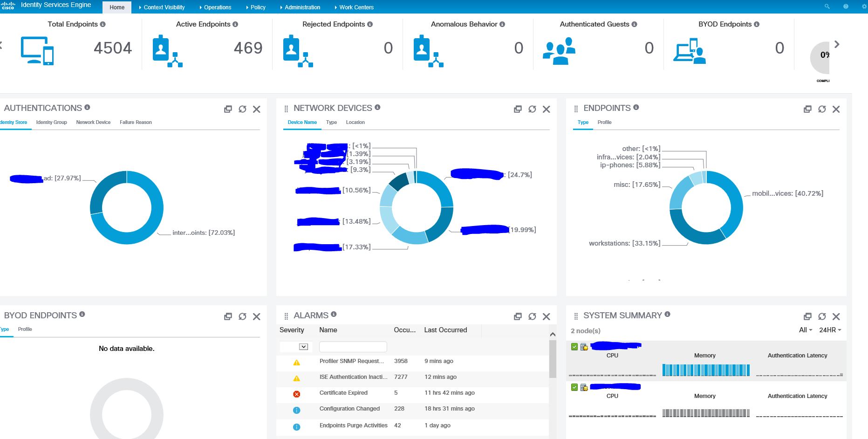Click the Authenticated Guests people icon
The height and width of the screenshot is (439, 868).
[559, 51]
